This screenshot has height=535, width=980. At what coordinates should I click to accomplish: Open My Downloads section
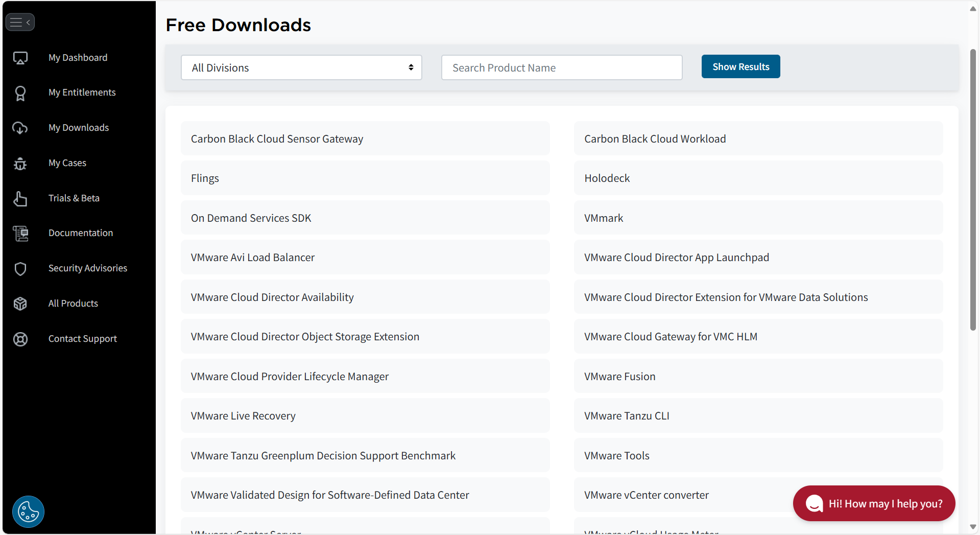[79, 128]
